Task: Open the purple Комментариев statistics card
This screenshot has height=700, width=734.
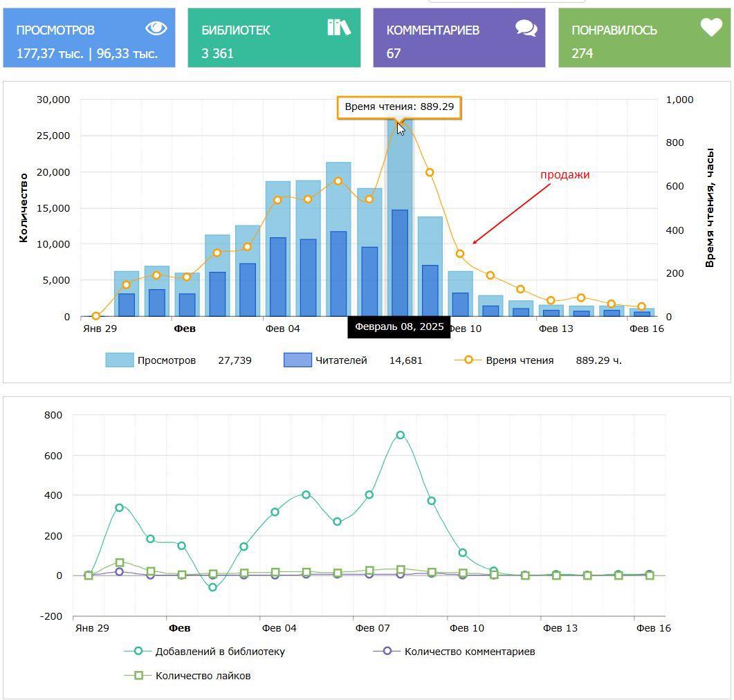Action: [x=459, y=39]
